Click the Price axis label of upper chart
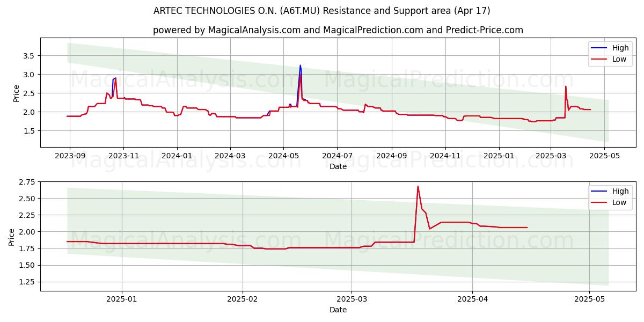Screen dimensions: 644x322 point(17,93)
